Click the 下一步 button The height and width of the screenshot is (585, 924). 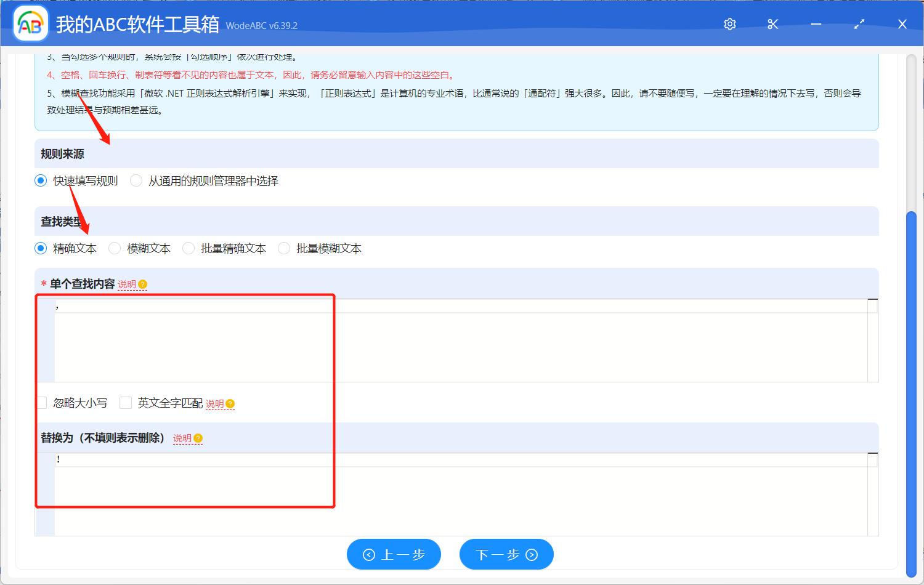506,554
